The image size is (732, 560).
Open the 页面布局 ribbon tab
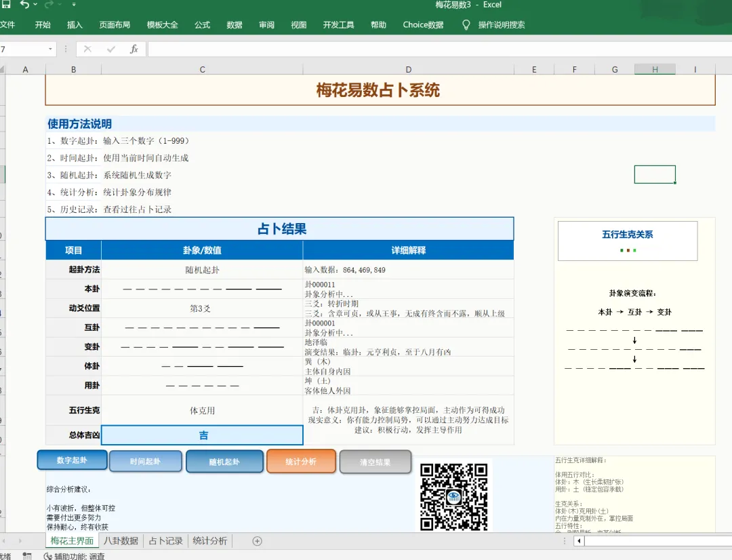[115, 25]
